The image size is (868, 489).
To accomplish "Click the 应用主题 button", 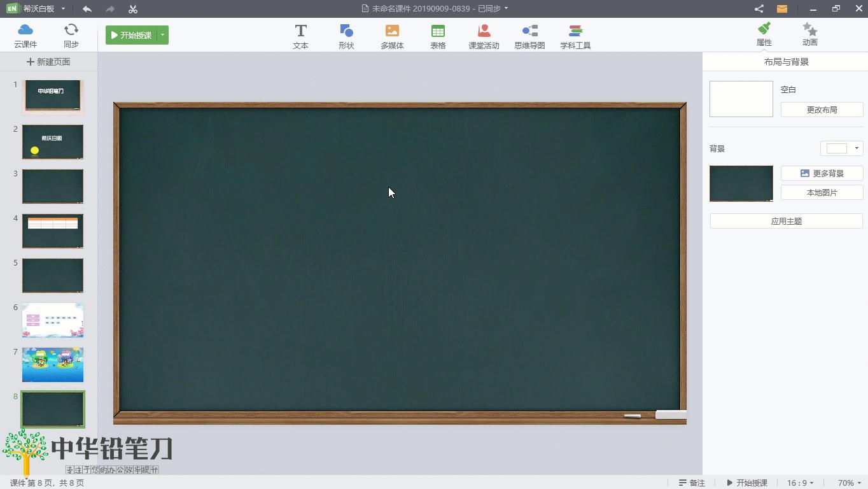I will [786, 221].
